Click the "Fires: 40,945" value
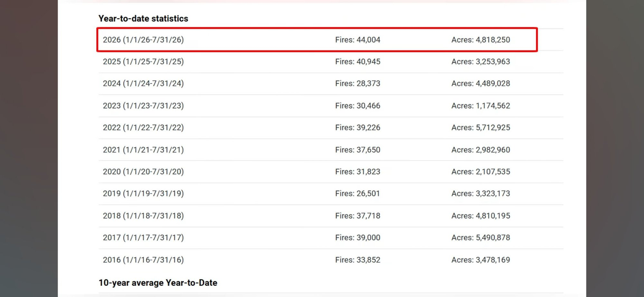The height and width of the screenshot is (297, 644). point(358,61)
